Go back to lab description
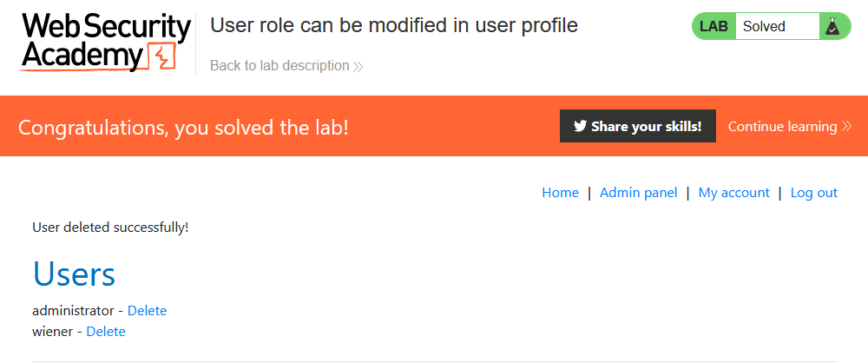This screenshot has height=363, width=868. (x=279, y=66)
